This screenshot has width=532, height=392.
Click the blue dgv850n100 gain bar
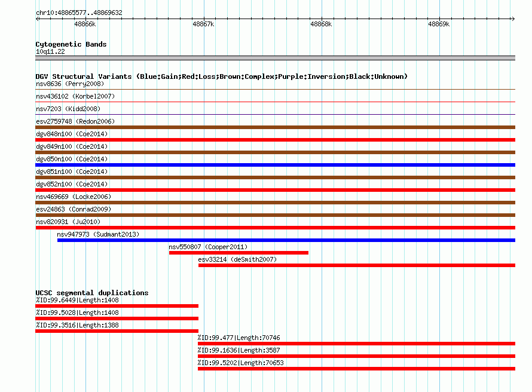pos(275,165)
